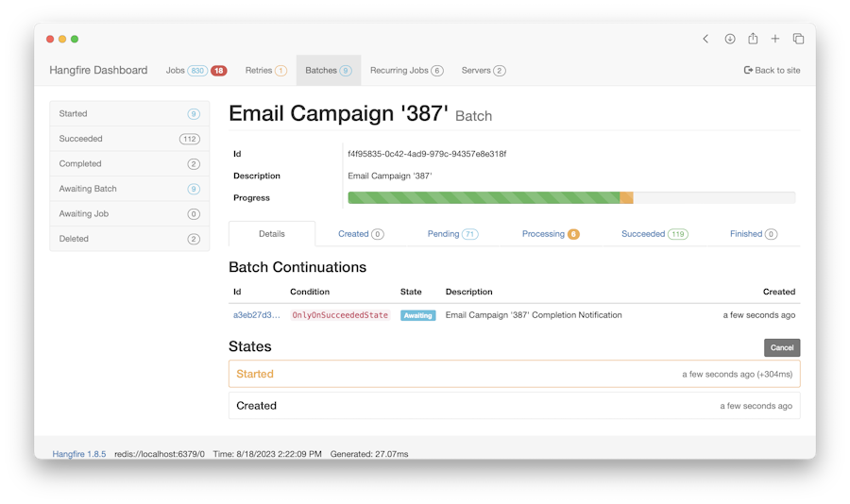Select Awaiting Batch in sidebar list

[129, 189]
